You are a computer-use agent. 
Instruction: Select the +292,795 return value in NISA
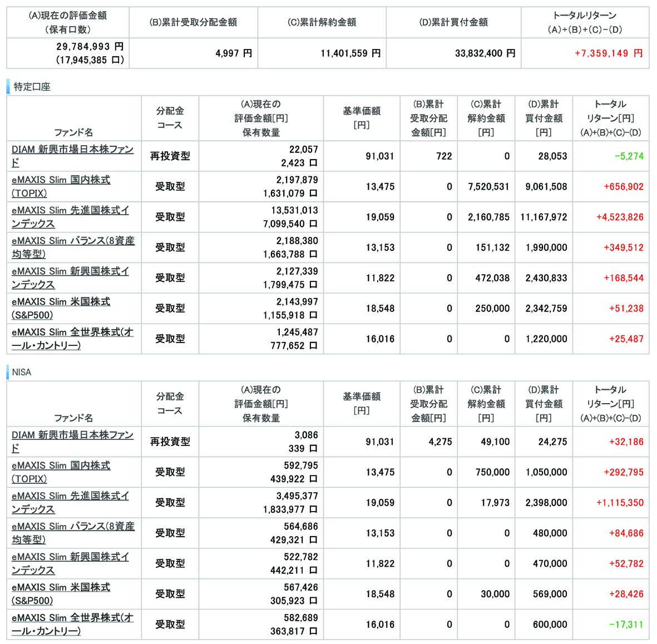624,472
